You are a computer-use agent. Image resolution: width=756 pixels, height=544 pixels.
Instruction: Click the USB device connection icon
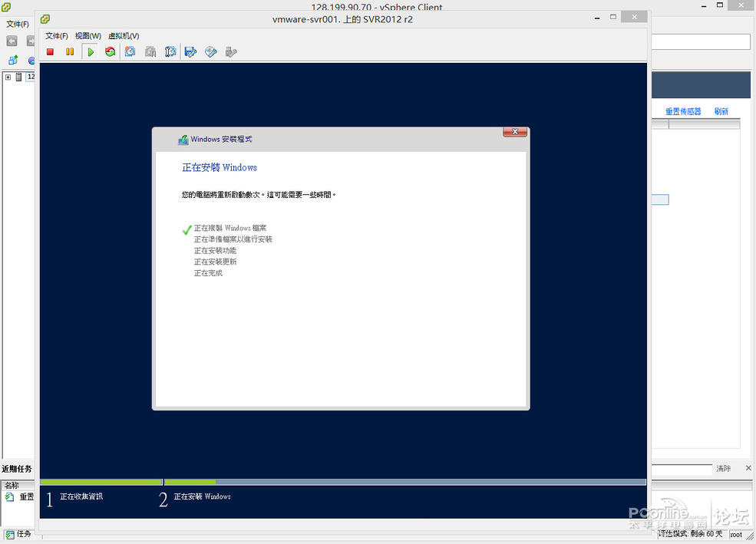tap(231, 51)
